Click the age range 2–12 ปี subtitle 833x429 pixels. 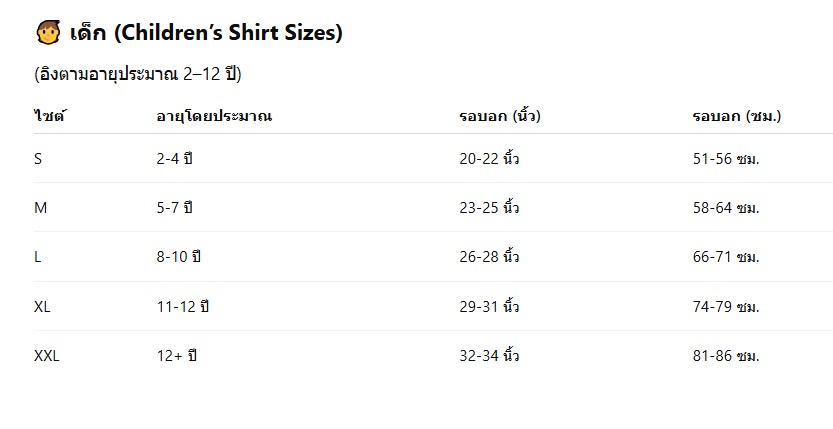pos(138,74)
